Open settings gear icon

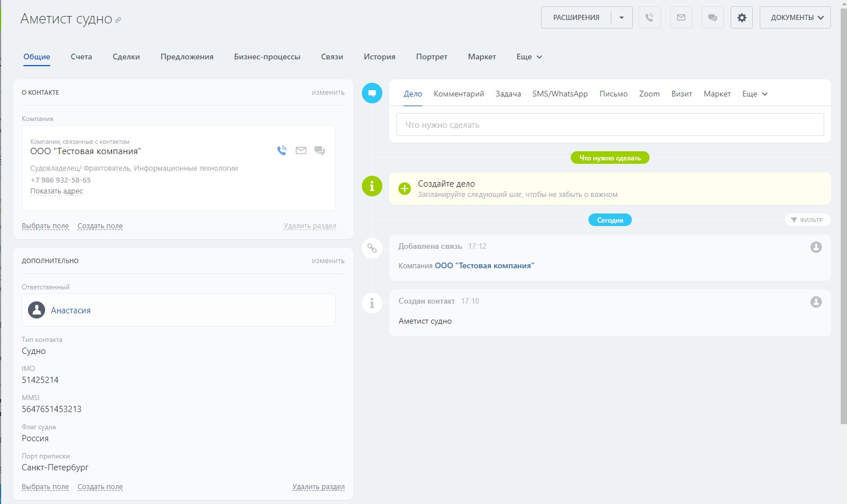[741, 18]
